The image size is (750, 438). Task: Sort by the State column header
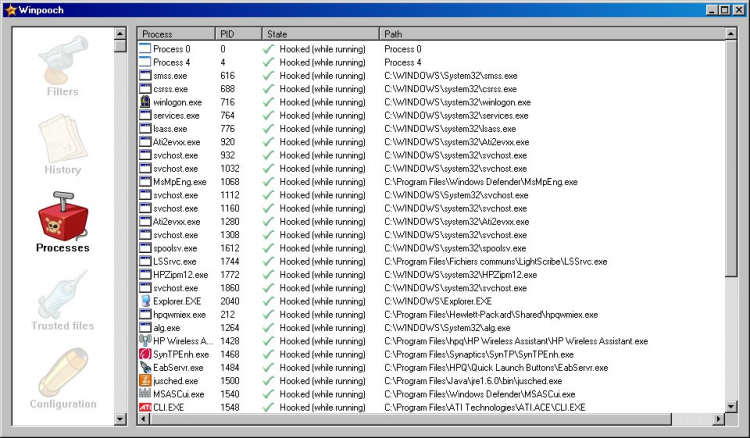pyautogui.click(x=320, y=34)
